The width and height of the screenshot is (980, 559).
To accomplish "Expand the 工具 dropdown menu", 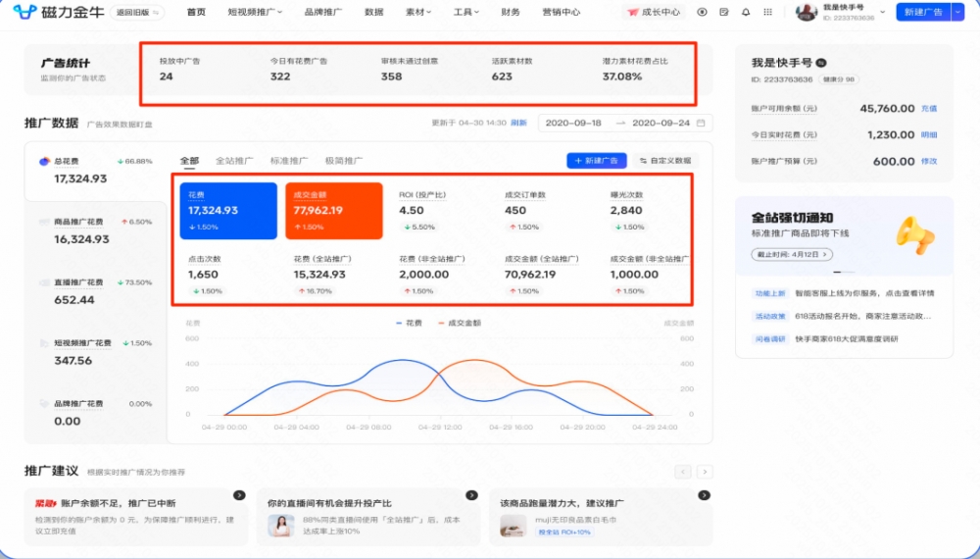I will pos(466,12).
